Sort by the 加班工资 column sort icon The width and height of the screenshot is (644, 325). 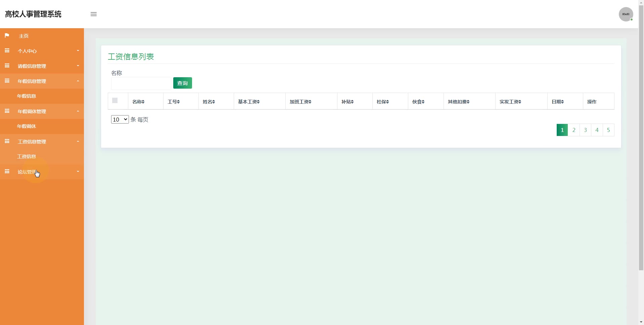310,102
